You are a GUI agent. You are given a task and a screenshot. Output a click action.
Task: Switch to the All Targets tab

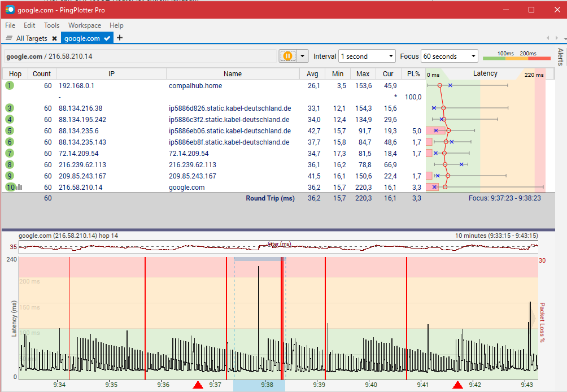[x=32, y=38]
